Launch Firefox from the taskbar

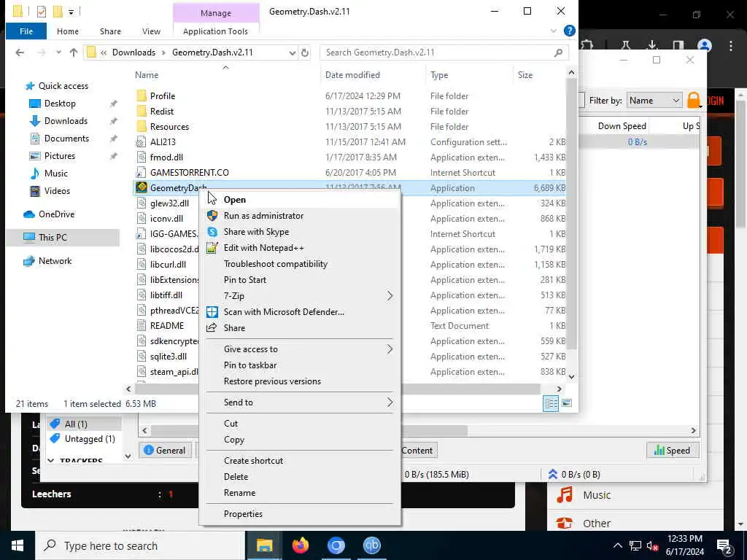tap(300, 545)
